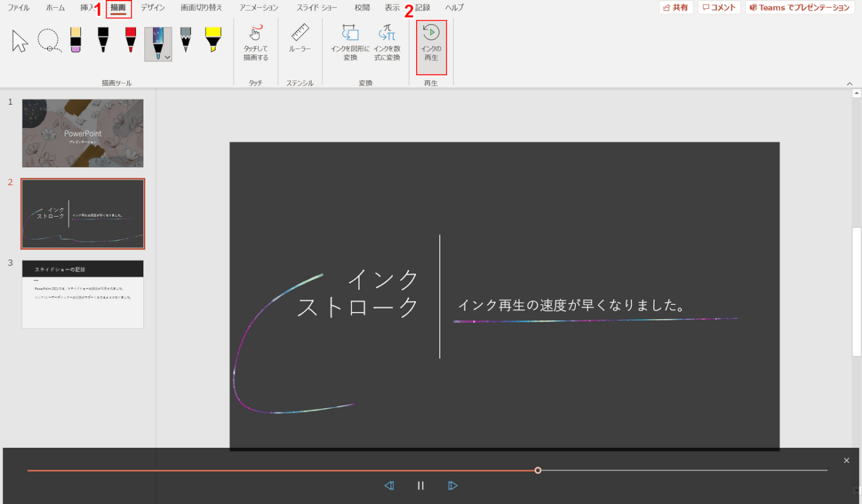Image resolution: width=862 pixels, height=504 pixels.
Task: Click Teams でプレゼンテーション button
Action: click(x=800, y=8)
